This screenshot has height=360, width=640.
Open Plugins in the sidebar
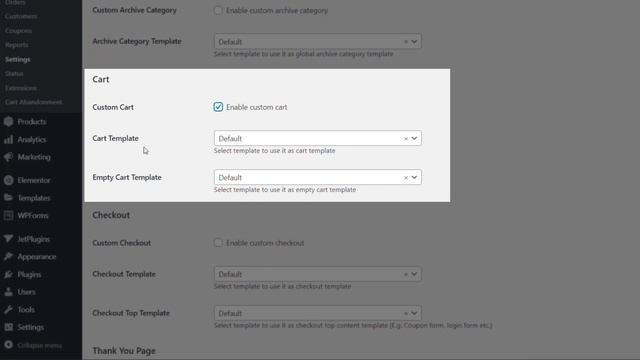(x=29, y=274)
